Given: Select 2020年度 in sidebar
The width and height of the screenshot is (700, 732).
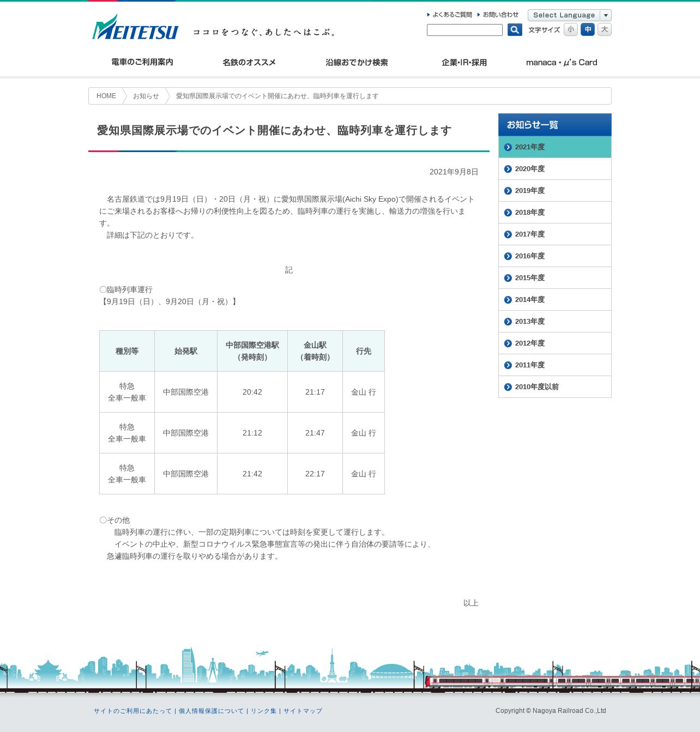Looking at the screenshot, I should click(555, 169).
